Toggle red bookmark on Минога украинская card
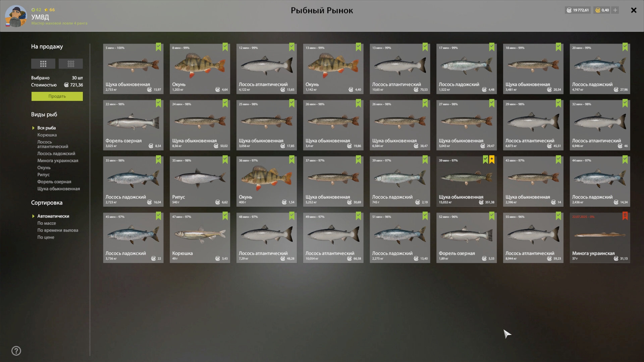The width and height of the screenshot is (644, 362). (625, 216)
